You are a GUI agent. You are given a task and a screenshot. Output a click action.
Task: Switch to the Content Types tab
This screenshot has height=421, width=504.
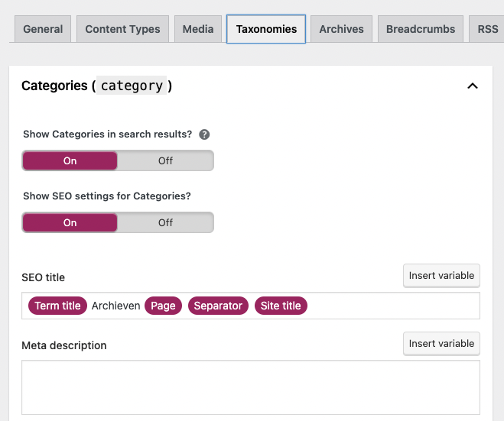(x=122, y=29)
